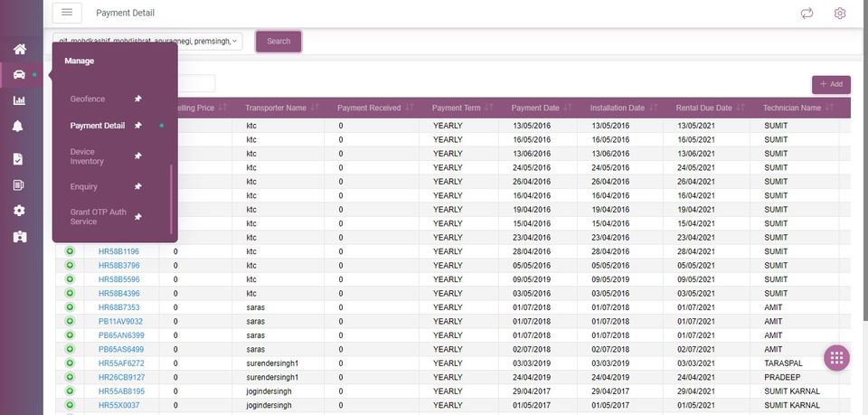Pin the Geofence menu item
The width and height of the screenshot is (868, 415).
[x=137, y=99]
